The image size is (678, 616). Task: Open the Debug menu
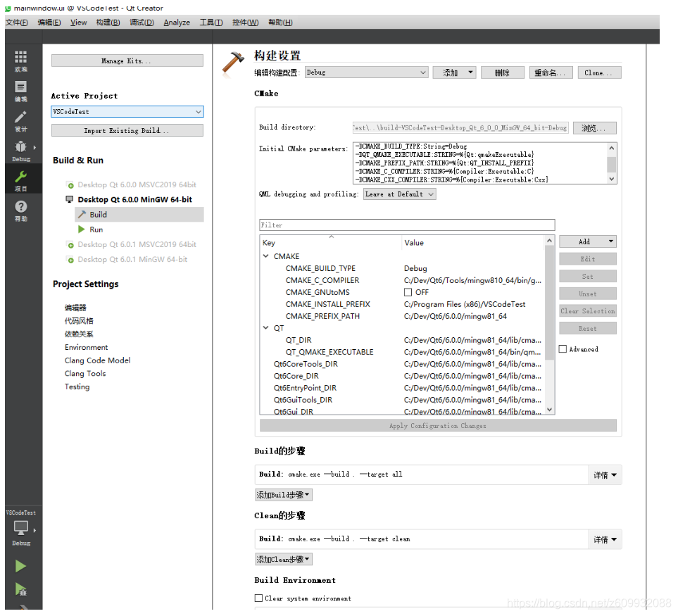point(142,23)
